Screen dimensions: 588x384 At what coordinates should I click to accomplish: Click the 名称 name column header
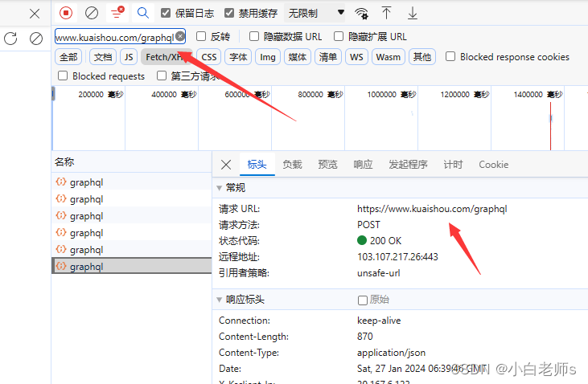click(132, 161)
